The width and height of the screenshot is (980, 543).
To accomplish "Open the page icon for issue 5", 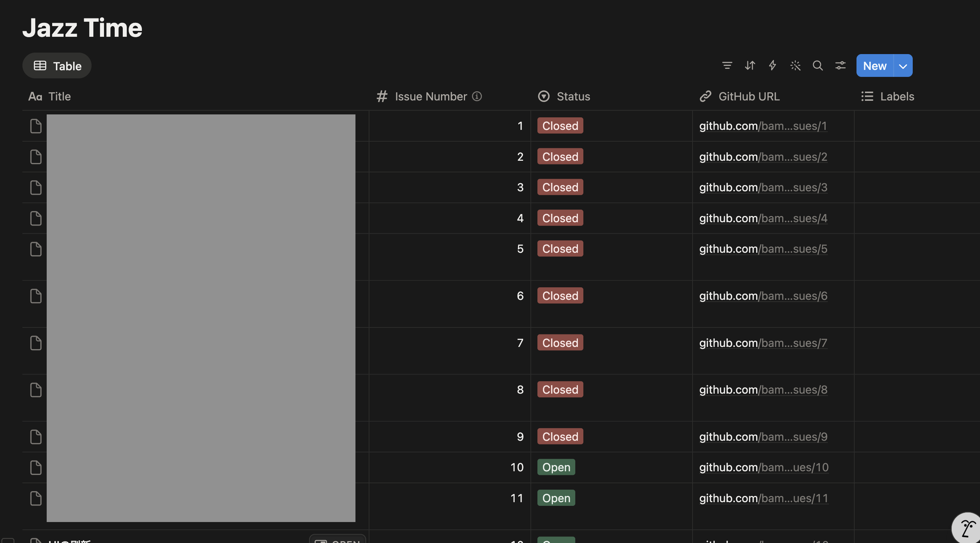I will click(36, 249).
